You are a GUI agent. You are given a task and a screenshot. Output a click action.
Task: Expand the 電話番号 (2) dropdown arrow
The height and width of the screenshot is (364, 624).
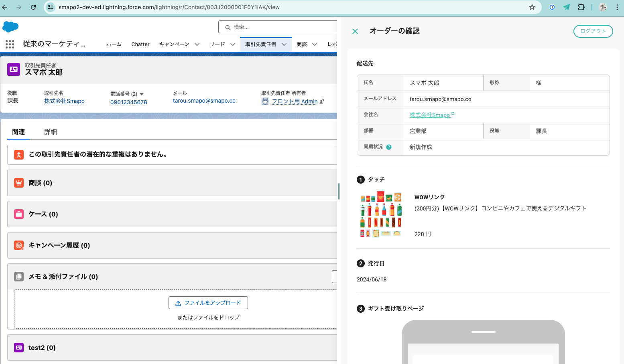click(x=142, y=94)
